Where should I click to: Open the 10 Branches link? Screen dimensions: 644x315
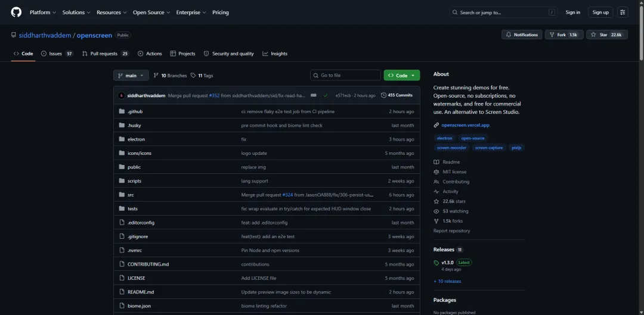170,76
